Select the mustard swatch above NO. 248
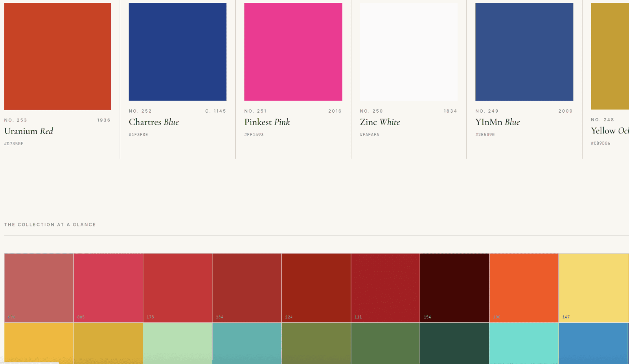 click(x=610, y=56)
